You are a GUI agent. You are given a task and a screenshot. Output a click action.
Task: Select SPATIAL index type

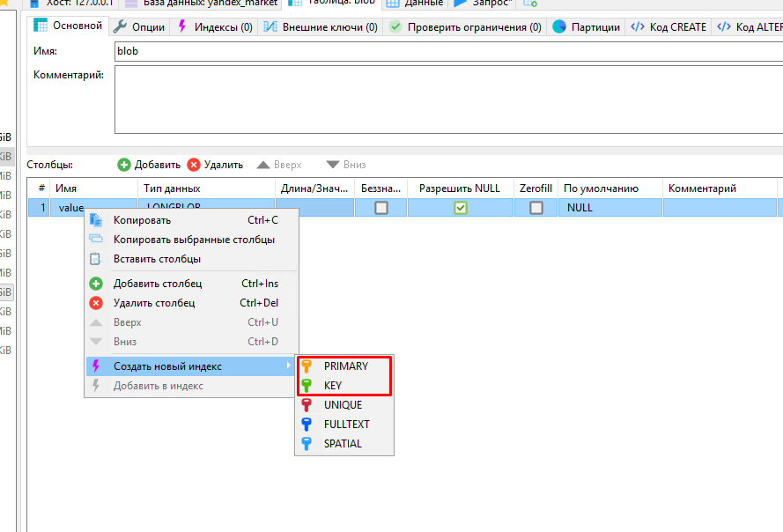344,444
